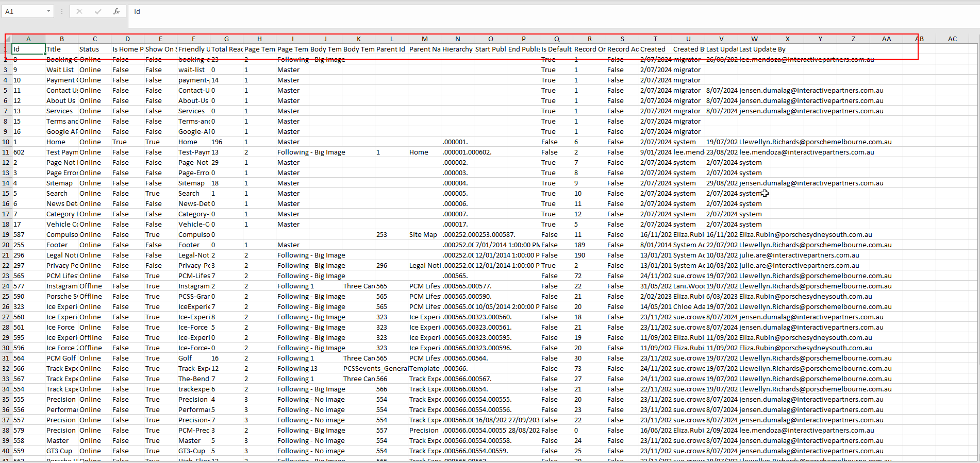The image size is (980, 463).
Task: Click the 'Offline' status of Instagram row
Action: coord(94,286)
